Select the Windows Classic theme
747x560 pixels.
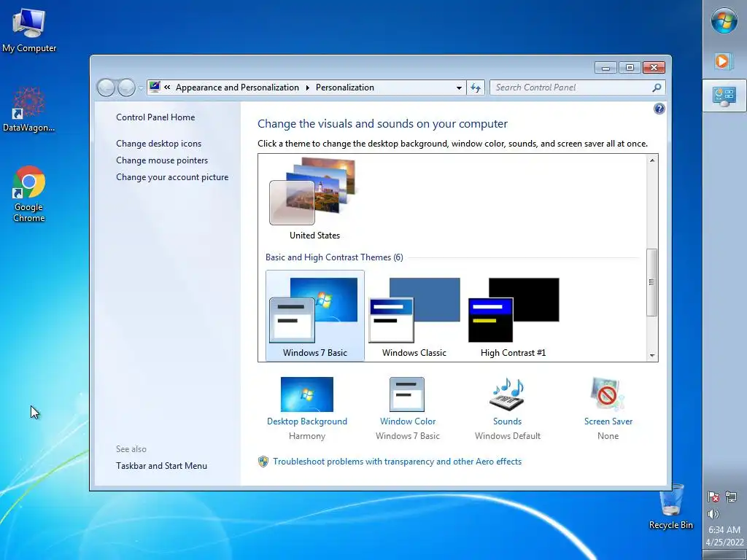(414, 316)
